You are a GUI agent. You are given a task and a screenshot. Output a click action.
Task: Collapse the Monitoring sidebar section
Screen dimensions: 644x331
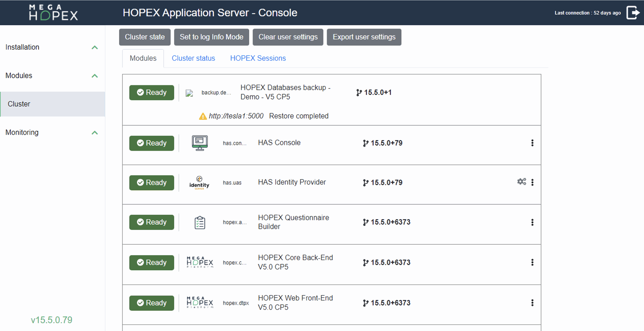[95, 133]
